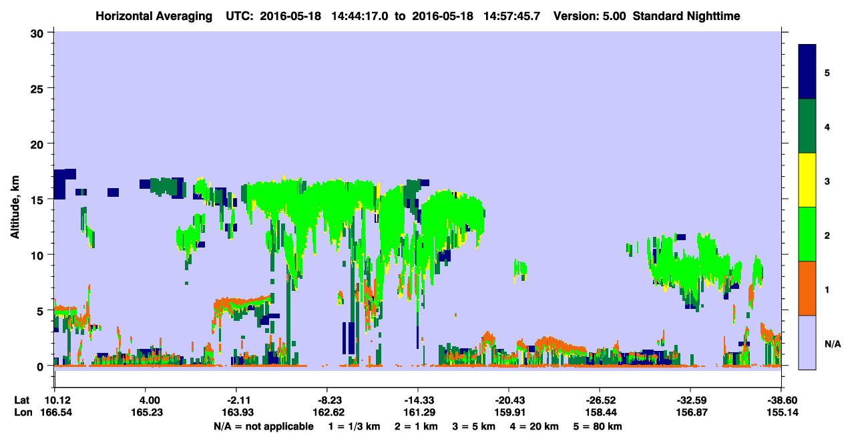Click latitude value 4.00

point(149,400)
